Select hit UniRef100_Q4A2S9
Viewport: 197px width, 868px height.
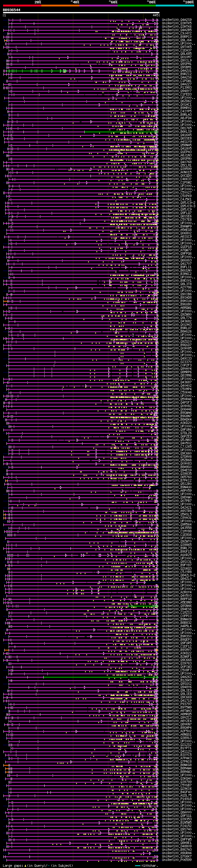point(177,20)
